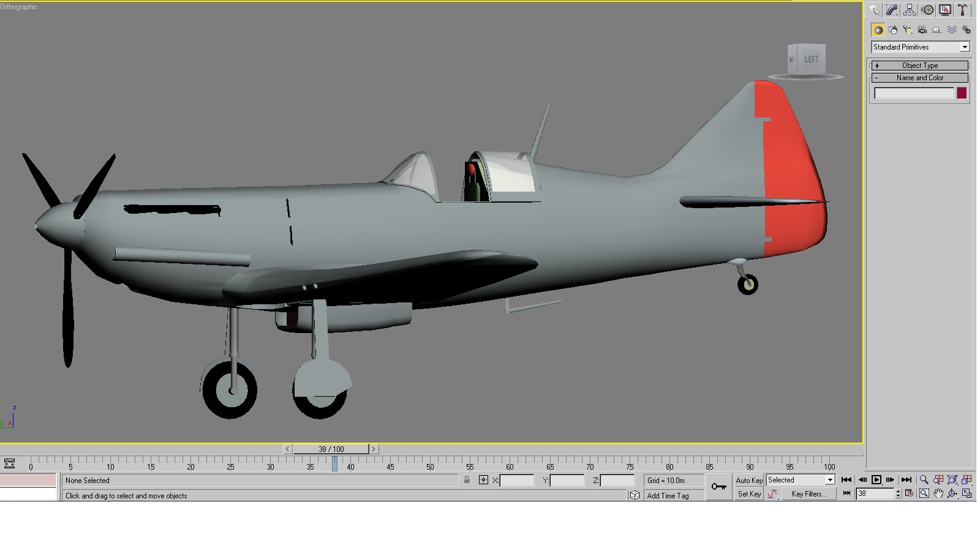The image size is (980, 551).
Task: Play the animation
Action: click(876, 480)
